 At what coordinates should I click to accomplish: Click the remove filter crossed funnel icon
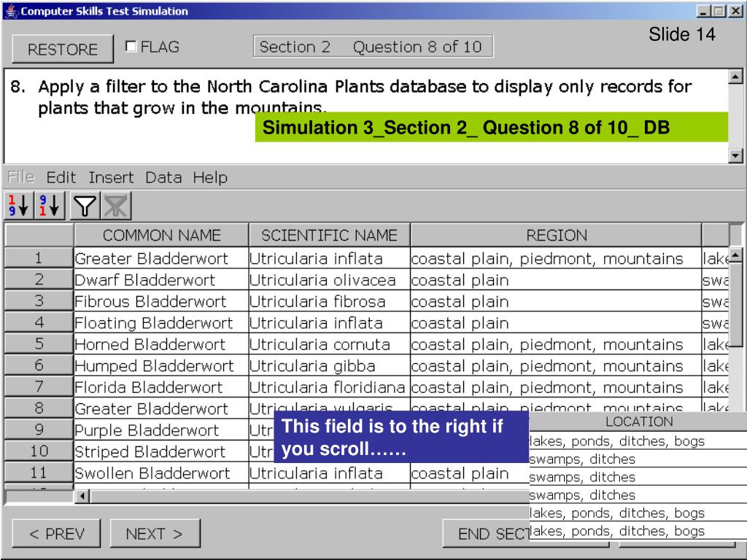(x=116, y=206)
